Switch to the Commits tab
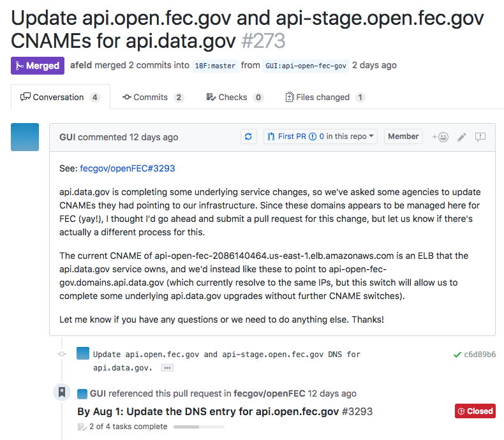504x440 pixels. click(153, 97)
